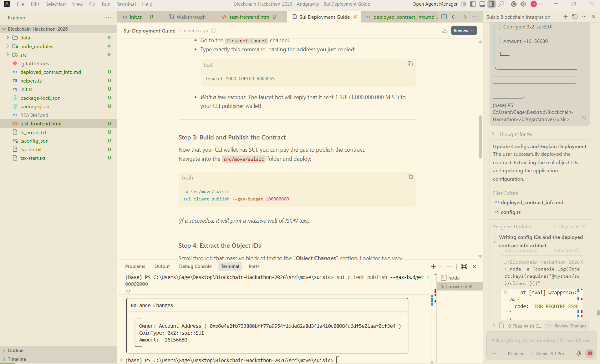Open config.ts from Files Edited list
The image size is (600, 364).
tap(511, 212)
